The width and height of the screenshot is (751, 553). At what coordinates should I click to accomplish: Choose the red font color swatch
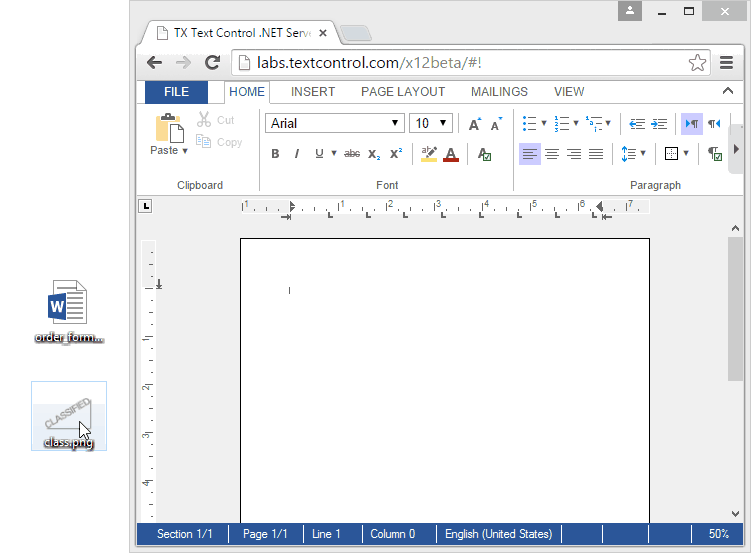pyautogui.click(x=451, y=154)
